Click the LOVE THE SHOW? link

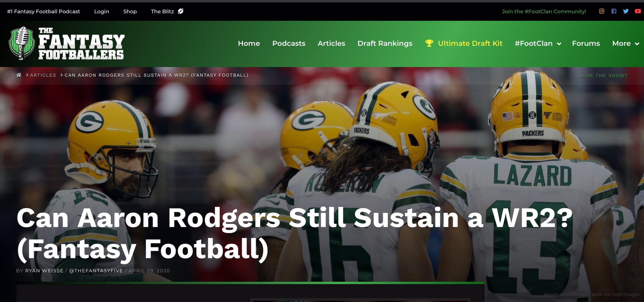coord(603,75)
